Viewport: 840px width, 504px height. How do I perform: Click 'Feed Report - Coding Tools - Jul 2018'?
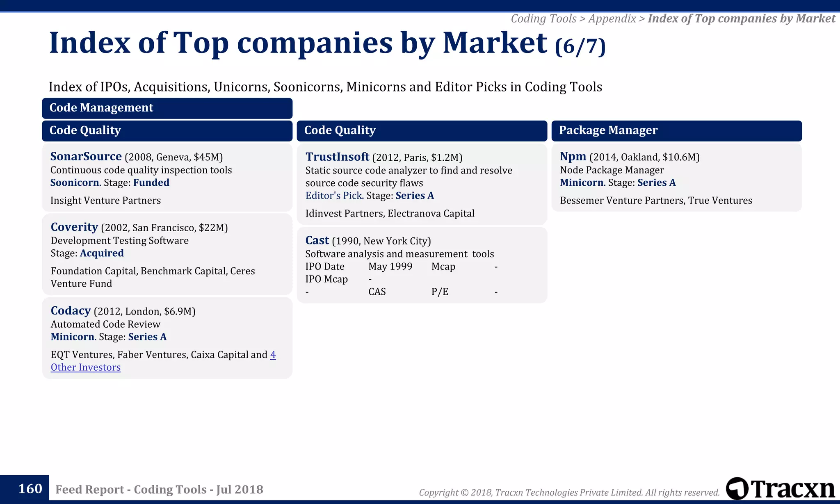tap(159, 489)
